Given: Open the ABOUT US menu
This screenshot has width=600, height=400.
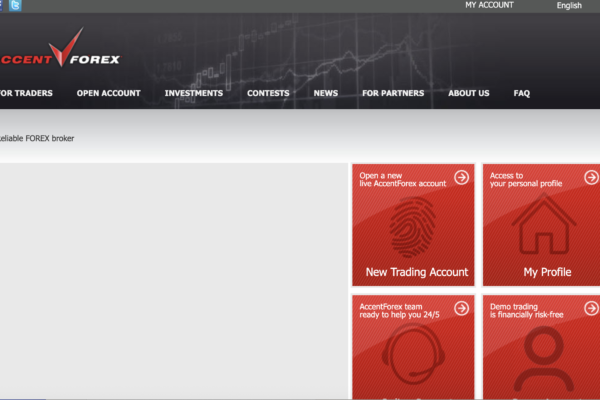Looking at the screenshot, I should (469, 93).
